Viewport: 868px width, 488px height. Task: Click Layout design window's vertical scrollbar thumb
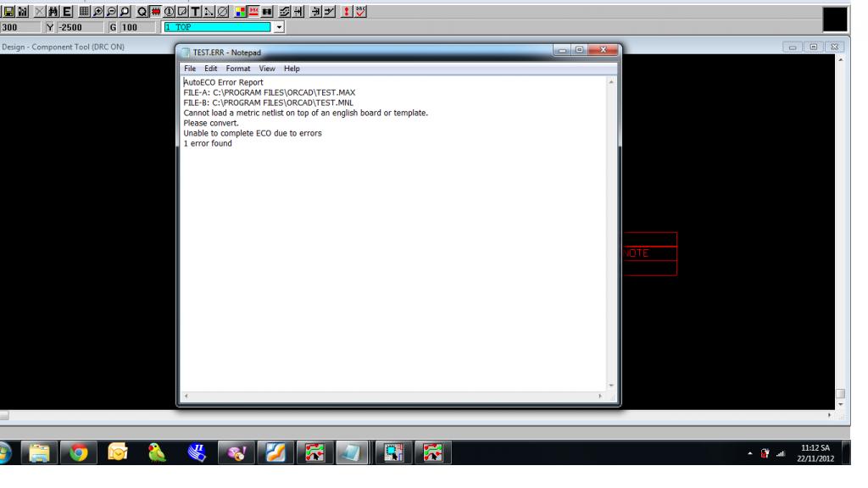pyautogui.click(x=840, y=394)
